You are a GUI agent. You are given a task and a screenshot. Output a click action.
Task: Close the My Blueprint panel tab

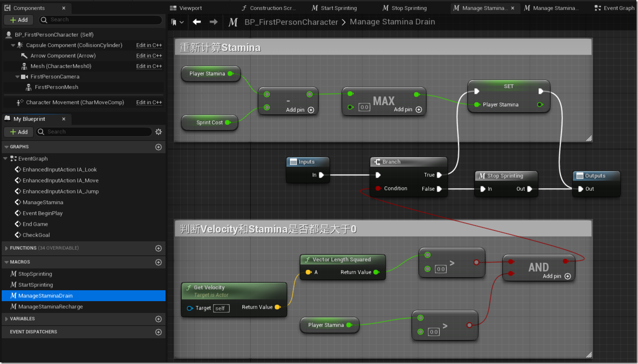64,119
